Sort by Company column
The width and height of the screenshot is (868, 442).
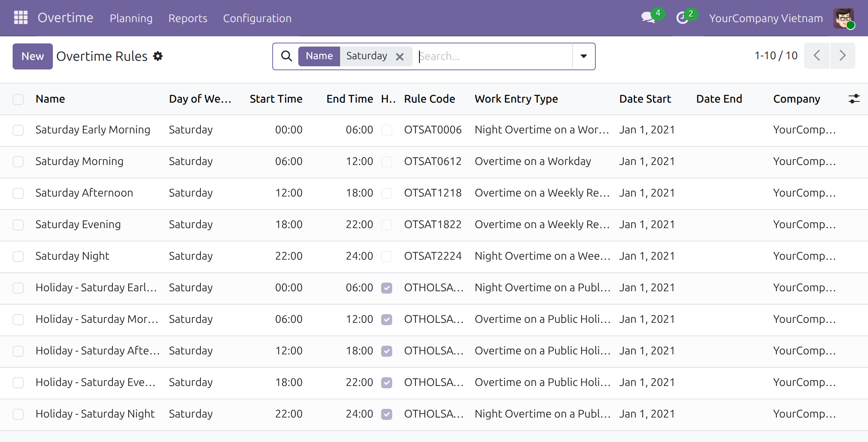pyautogui.click(x=797, y=99)
